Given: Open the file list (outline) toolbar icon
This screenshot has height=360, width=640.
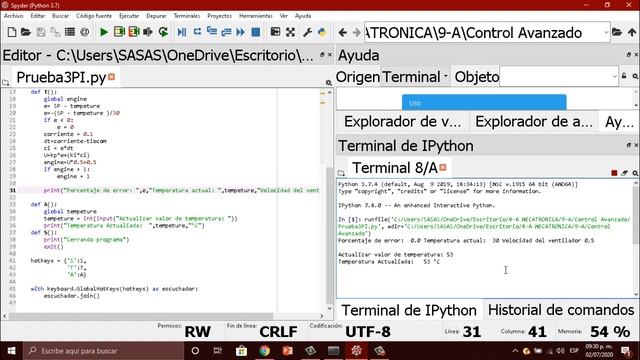Looking at the screenshot, I should point(70,32).
